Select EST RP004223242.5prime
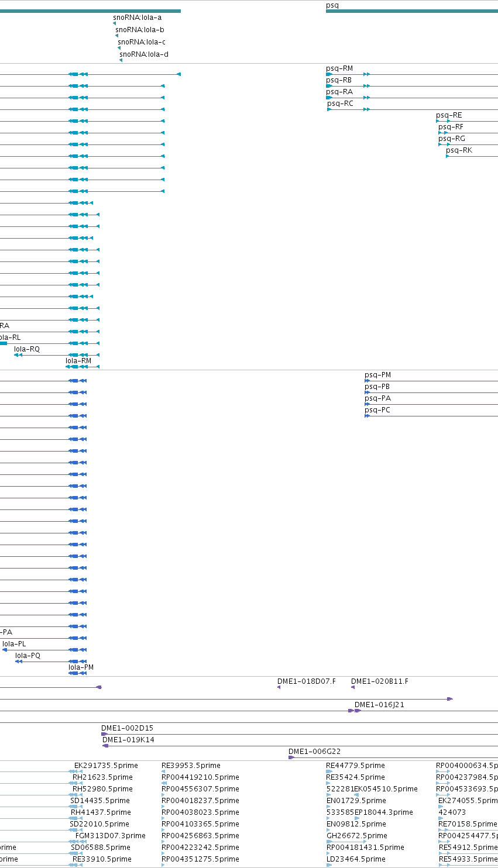 tap(200, 848)
